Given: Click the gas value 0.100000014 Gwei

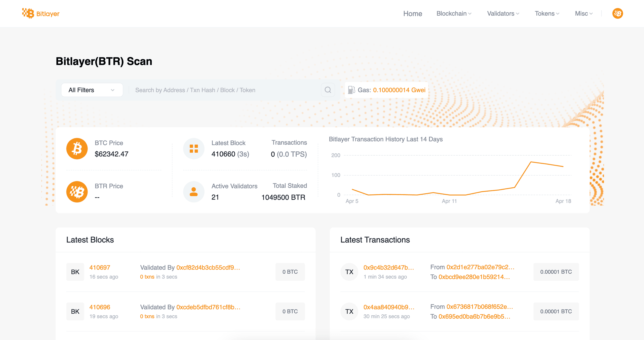Looking at the screenshot, I should [x=399, y=90].
